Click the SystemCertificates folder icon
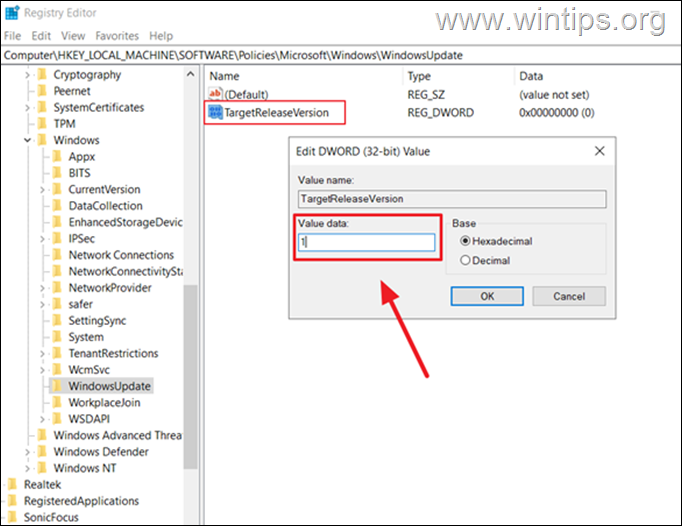 tap(42, 107)
